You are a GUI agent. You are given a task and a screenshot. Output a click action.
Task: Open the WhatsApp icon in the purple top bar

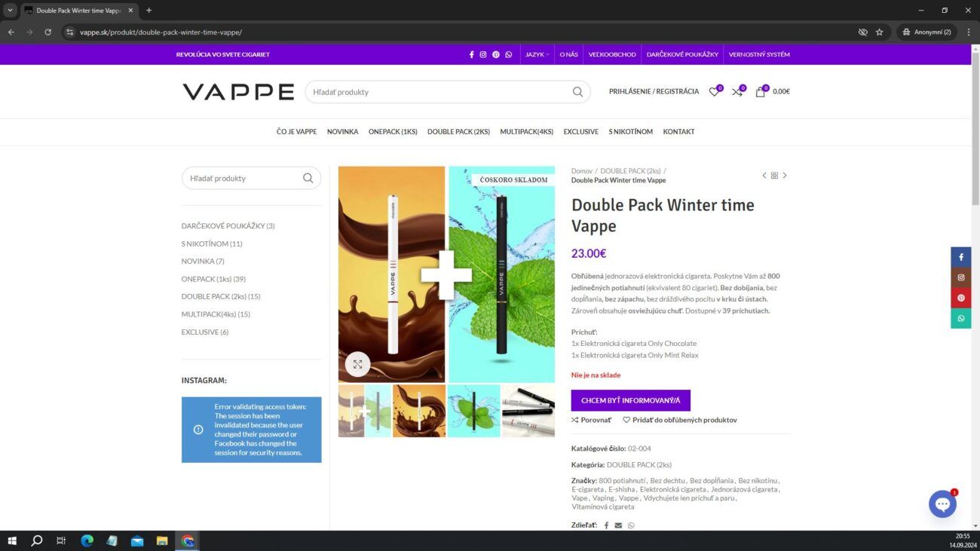click(x=509, y=54)
